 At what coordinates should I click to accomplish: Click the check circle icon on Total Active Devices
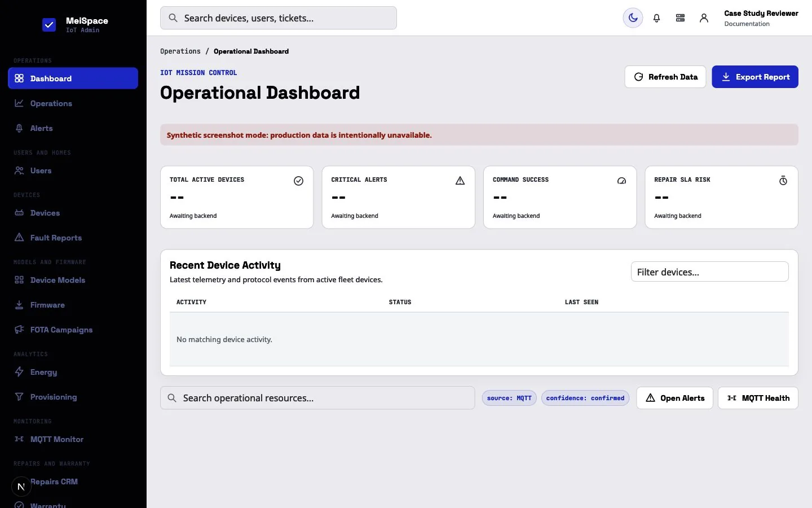pyautogui.click(x=298, y=181)
